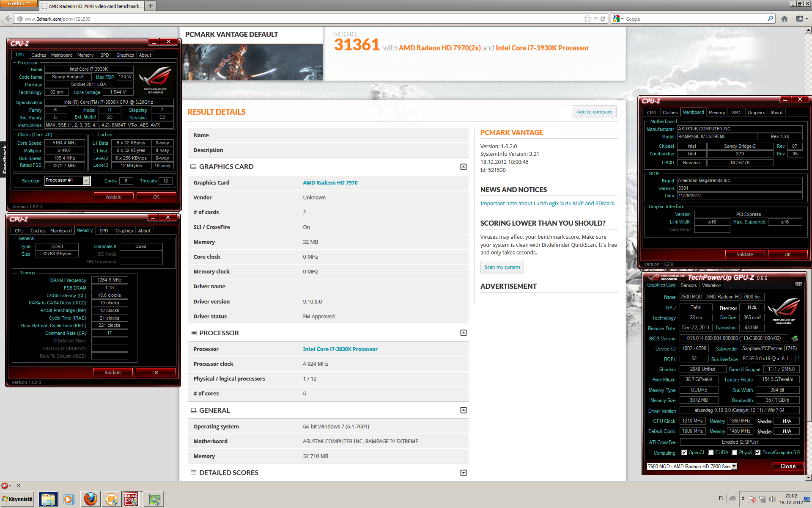Open Käynnistä start button
The image size is (812, 508).
pos(17,499)
